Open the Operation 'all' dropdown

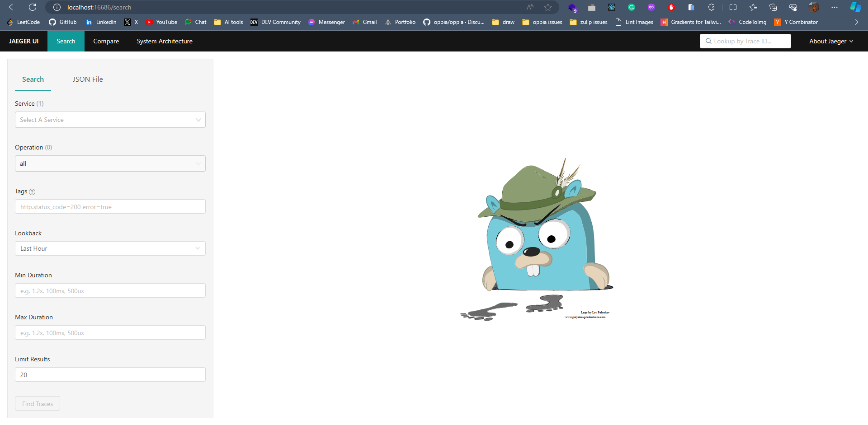[110, 163]
